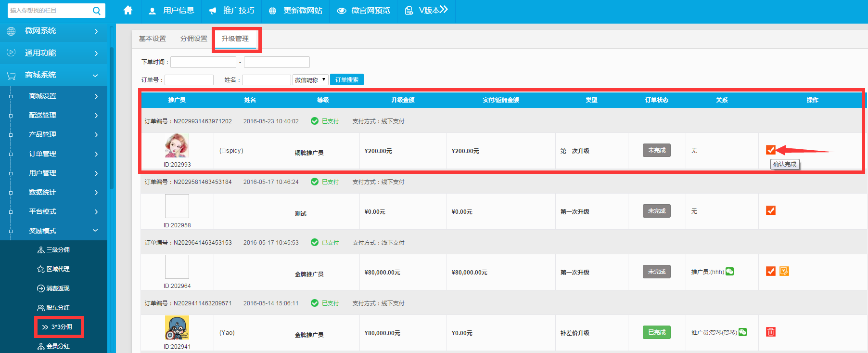Open 消费返现 sidebar item
This screenshot has height=353, width=868.
pos(53,288)
